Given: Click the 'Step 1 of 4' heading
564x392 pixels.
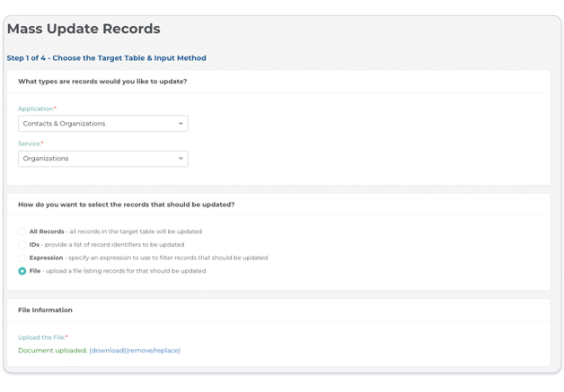Looking at the screenshot, I should (x=106, y=58).
